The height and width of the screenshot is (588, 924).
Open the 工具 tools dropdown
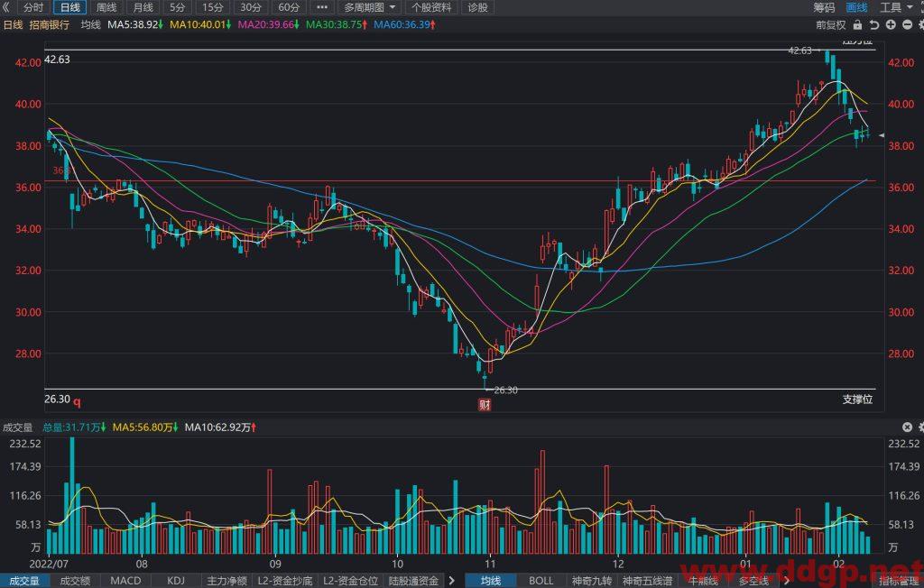pyautogui.click(x=896, y=7)
